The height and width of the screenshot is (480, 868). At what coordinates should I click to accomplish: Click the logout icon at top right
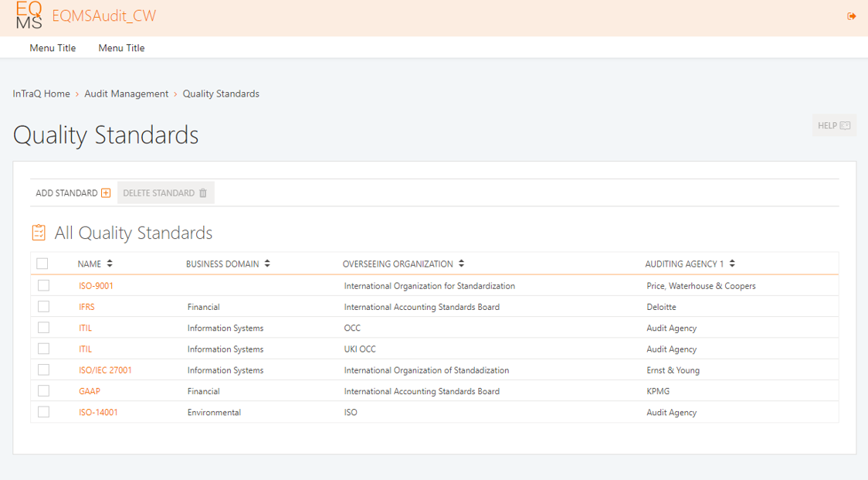tap(852, 16)
